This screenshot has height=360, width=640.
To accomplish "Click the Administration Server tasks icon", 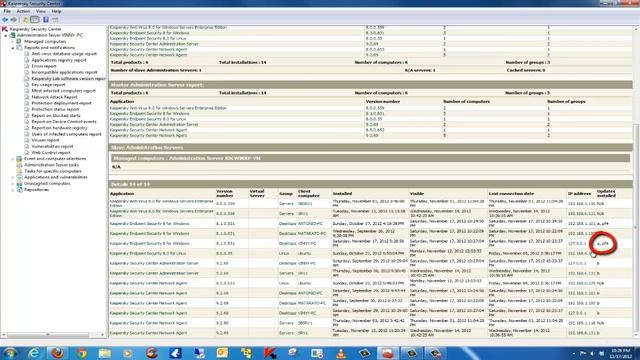I will (19, 164).
